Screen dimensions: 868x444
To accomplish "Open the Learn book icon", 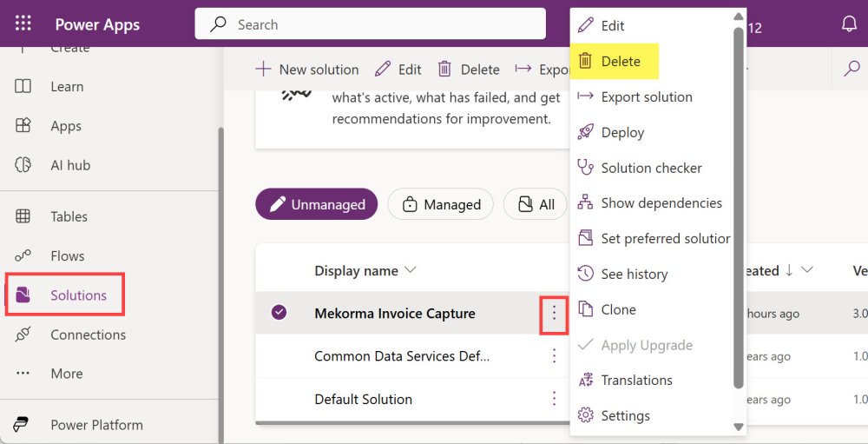I will click(x=23, y=87).
